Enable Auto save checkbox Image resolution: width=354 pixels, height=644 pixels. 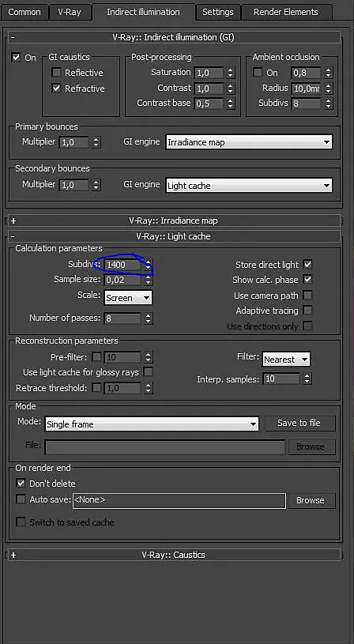pos(21,499)
